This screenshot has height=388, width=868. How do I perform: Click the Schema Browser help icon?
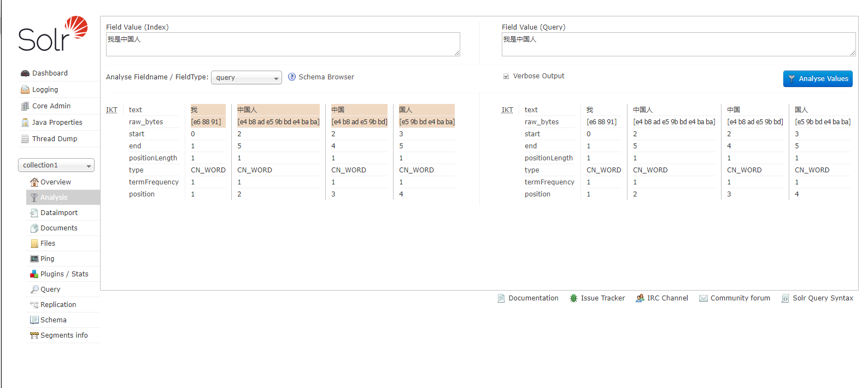[292, 77]
